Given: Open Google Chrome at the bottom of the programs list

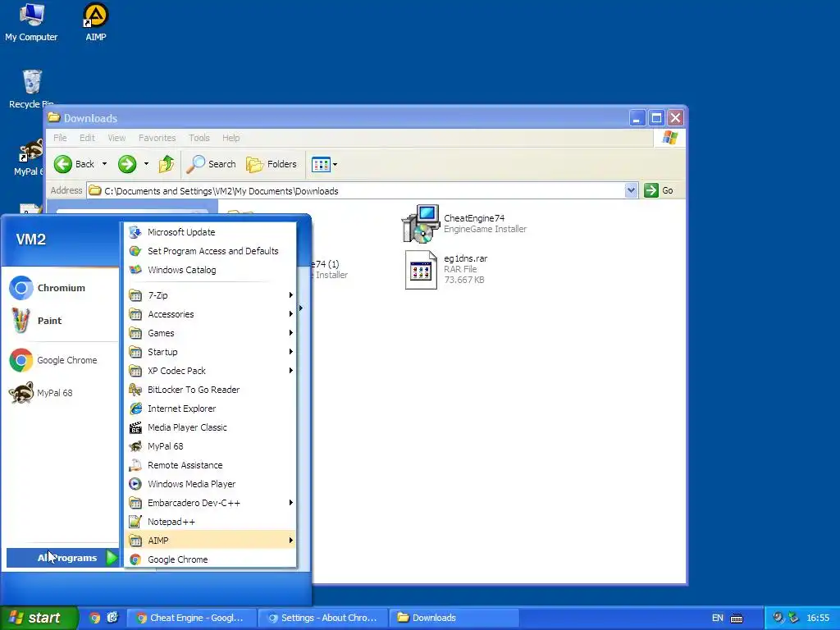Looking at the screenshot, I should click(210, 559).
